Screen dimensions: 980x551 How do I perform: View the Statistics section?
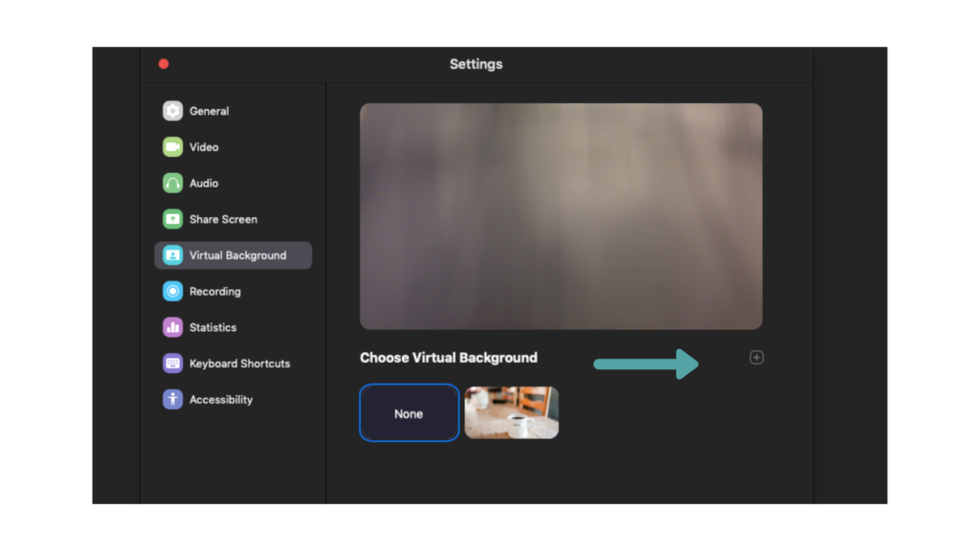[x=212, y=327]
